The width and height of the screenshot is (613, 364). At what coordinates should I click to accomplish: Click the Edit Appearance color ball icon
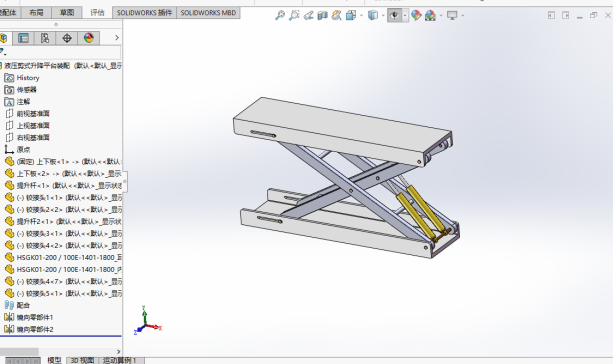[x=416, y=15]
